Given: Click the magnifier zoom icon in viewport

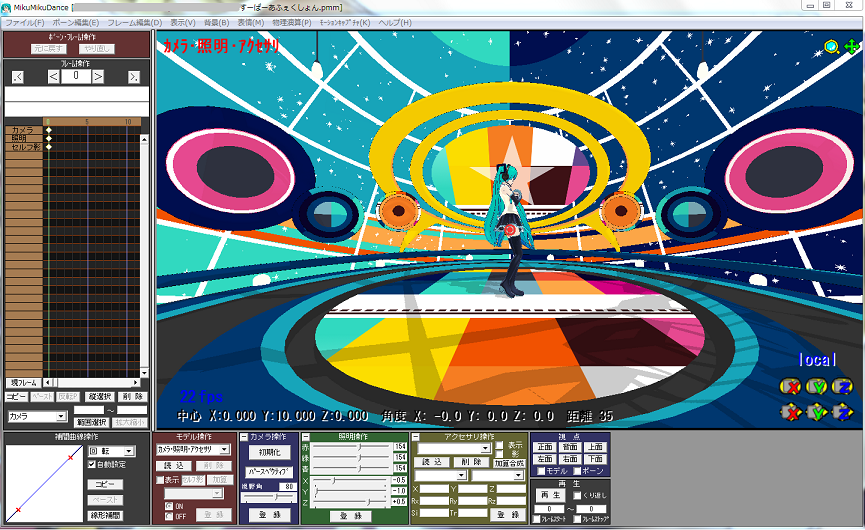Looking at the screenshot, I should [831, 46].
